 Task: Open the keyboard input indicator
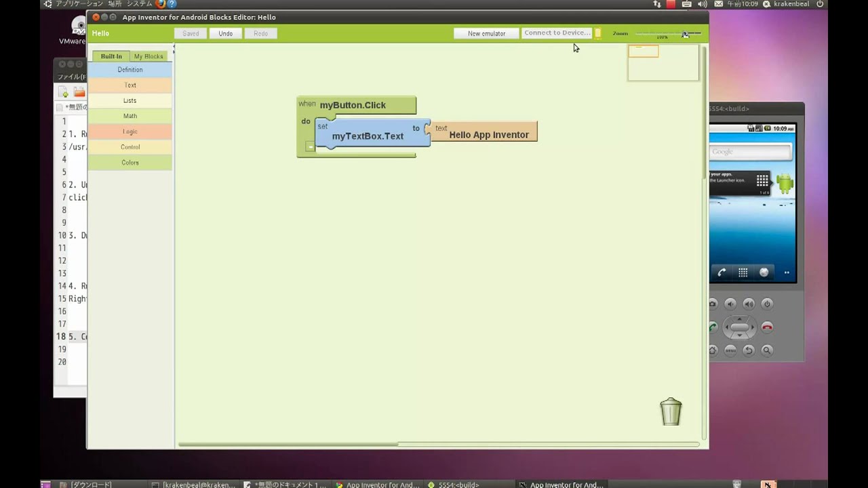(x=686, y=4)
